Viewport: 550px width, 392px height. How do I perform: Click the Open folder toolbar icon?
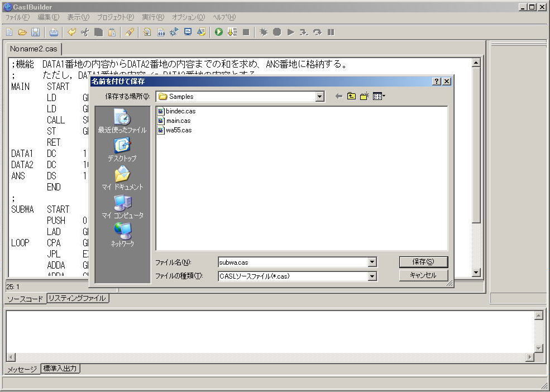pyautogui.click(x=22, y=32)
